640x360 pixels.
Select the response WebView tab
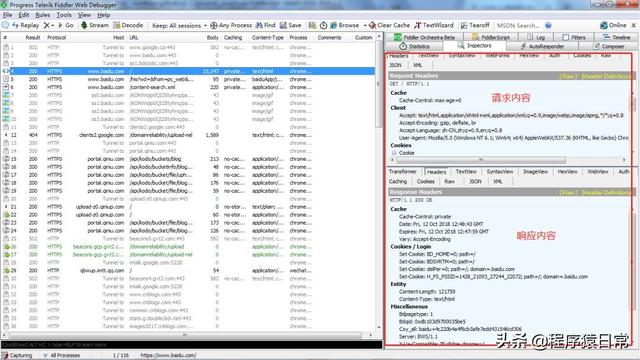(598, 172)
